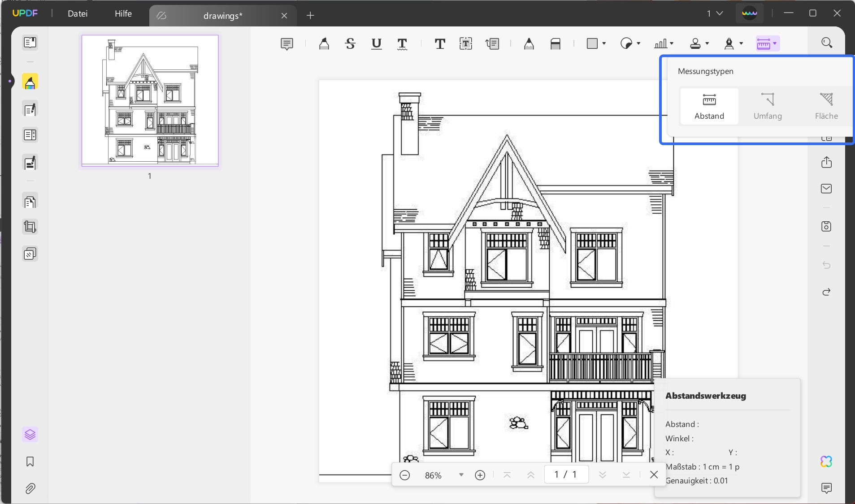Screen dimensions: 855x504
Task: Select Fläche measurement type
Action: [826, 106]
